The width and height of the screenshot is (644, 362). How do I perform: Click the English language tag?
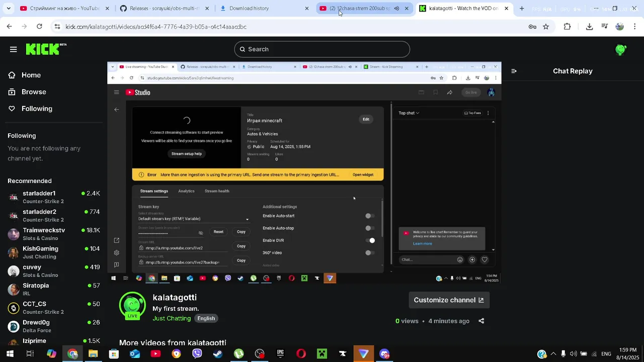pos(206,318)
